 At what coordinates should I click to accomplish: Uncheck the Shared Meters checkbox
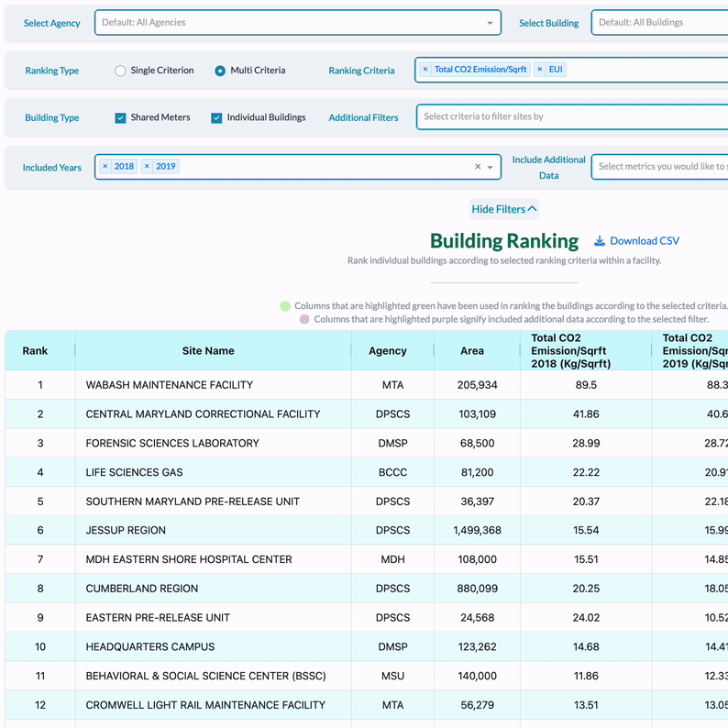pyautogui.click(x=121, y=118)
